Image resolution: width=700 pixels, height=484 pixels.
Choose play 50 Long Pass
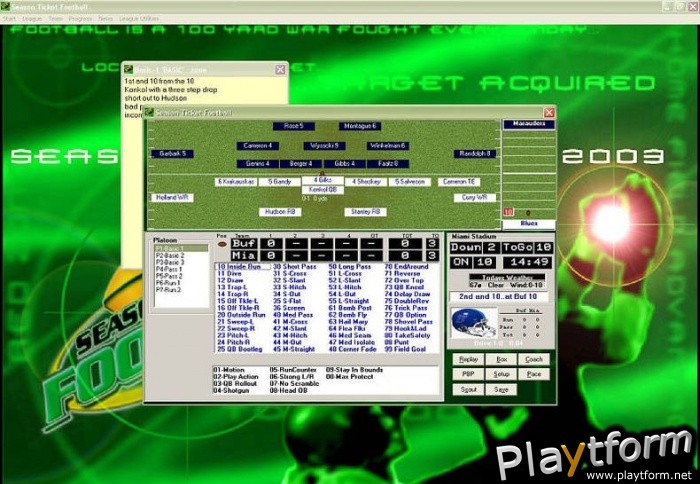[x=350, y=267]
